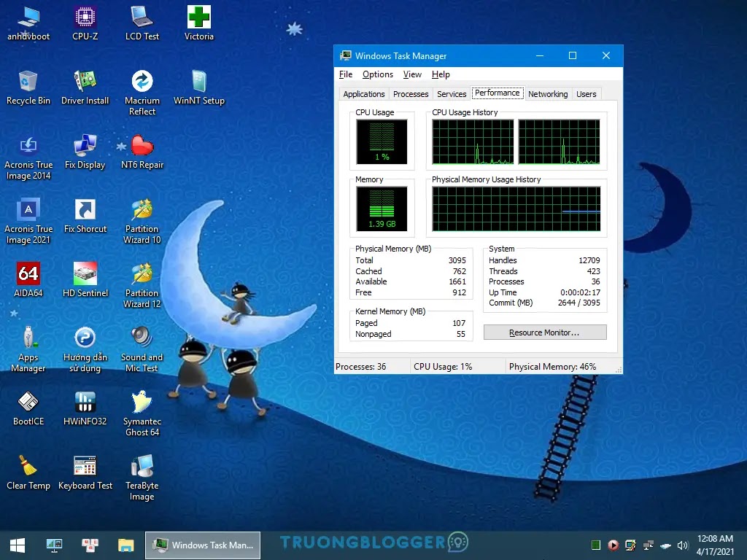The width and height of the screenshot is (747, 560).
Task: Maximize the Windows Task Manager window
Action: click(573, 55)
